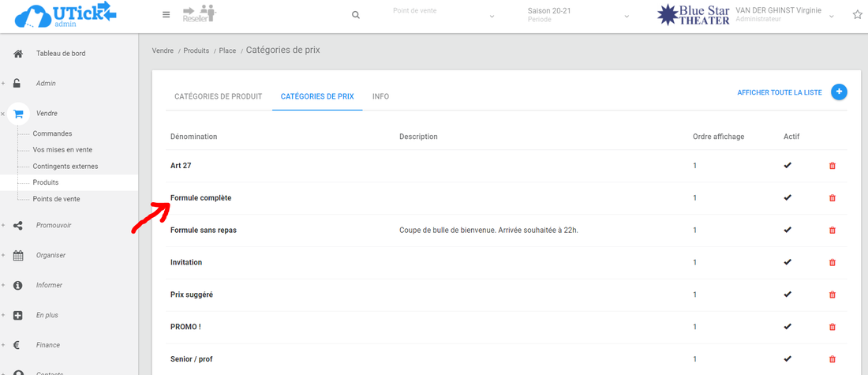The height and width of the screenshot is (375, 868).
Task: Switch to the INFO tab
Action: (x=380, y=96)
